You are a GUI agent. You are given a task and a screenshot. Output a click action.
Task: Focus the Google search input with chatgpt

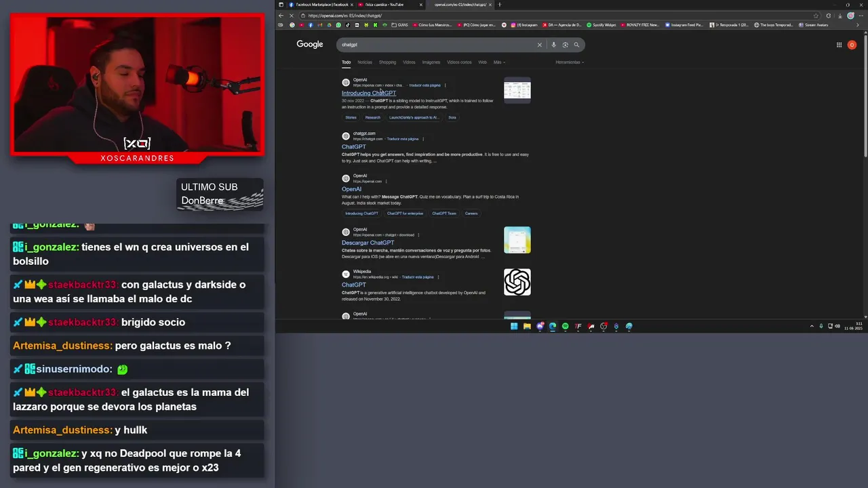click(x=437, y=45)
